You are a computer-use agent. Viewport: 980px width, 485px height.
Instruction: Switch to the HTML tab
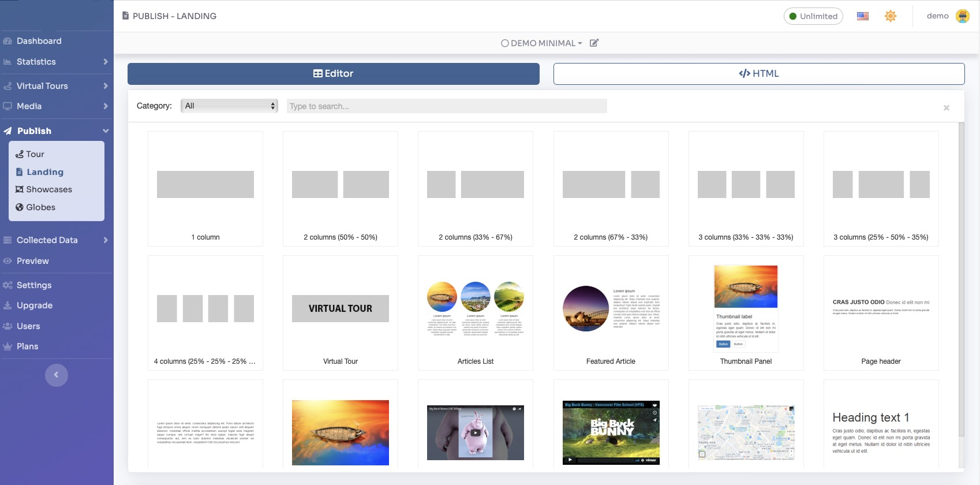pyautogui.click(x=759, y=74)
